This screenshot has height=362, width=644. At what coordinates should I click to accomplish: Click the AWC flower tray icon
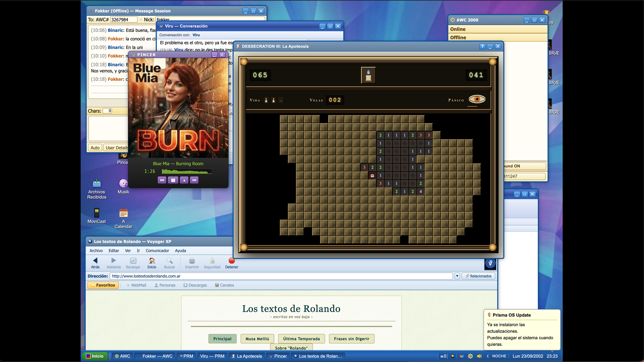(x=470, y=356)
